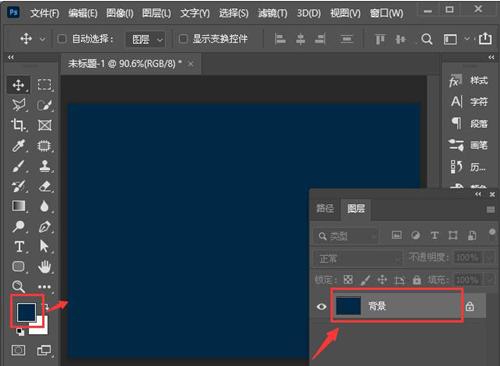This screenshot has width=500, height=366.
Task: Open the 文件(F) menu
Action: coord(45,13)
